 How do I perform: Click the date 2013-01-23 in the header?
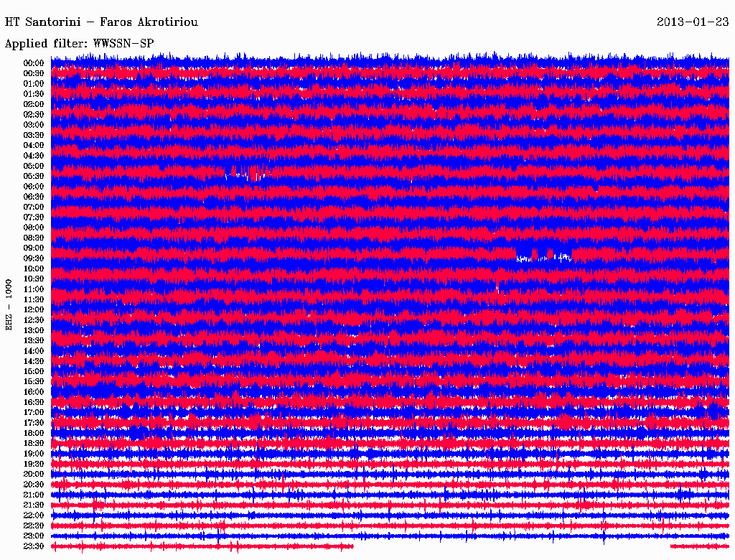pyautogui.click(x=692, y=22)
